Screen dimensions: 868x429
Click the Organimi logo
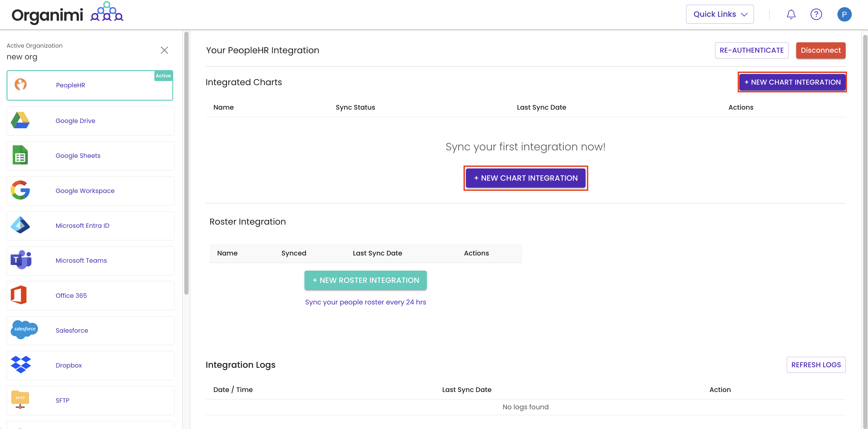point(67,14)
